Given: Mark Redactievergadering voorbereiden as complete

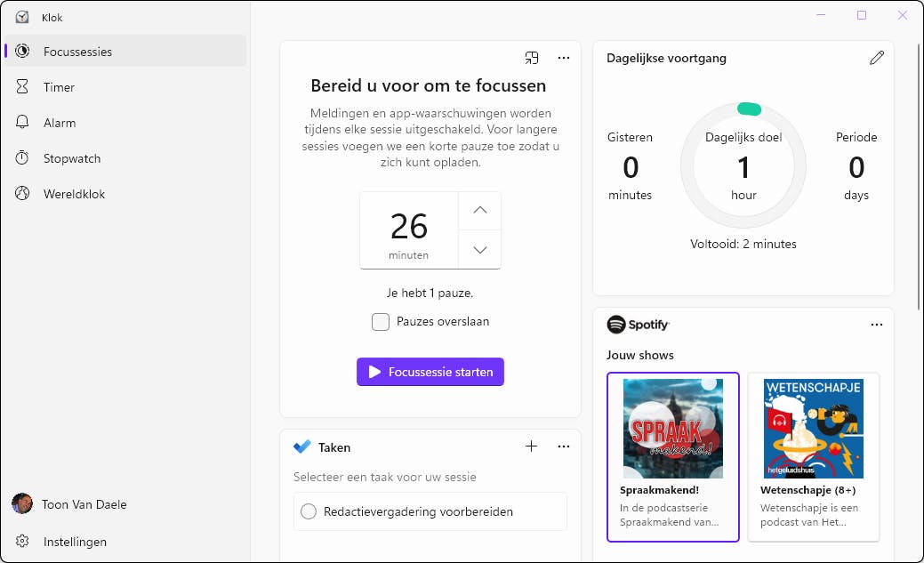Looking at the screenshot, I should tap(309, 511).
